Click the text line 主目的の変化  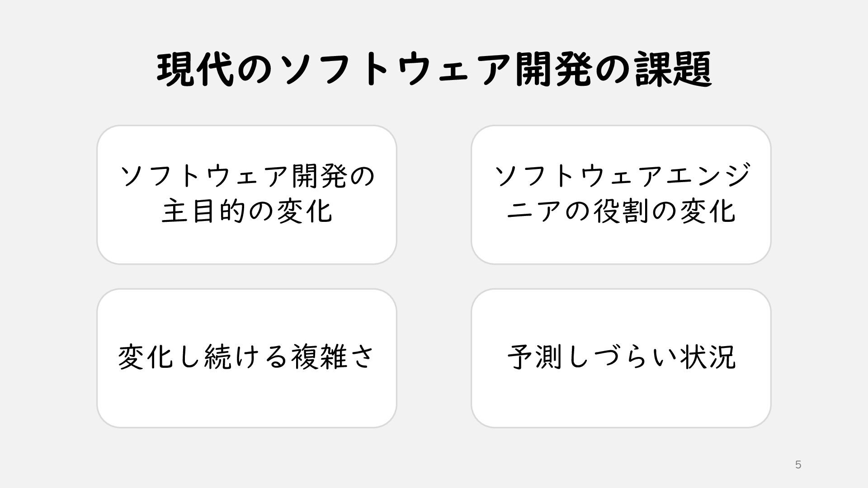click(247, 211)
